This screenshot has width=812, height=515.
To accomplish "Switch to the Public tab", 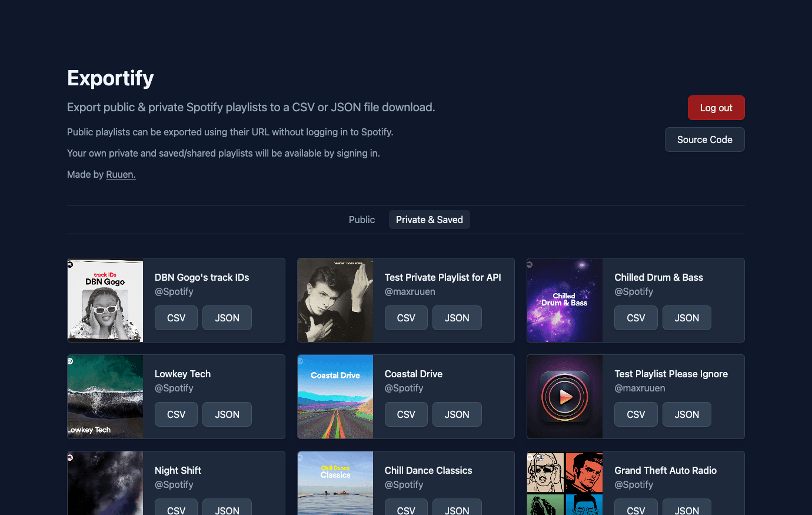I will coord(362,220).
